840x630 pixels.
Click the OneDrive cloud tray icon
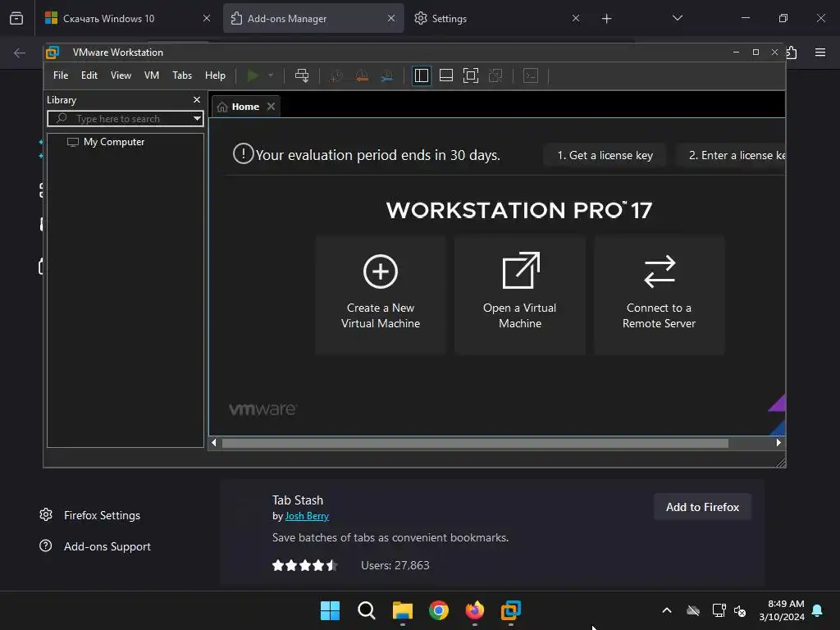click(693, 610)
